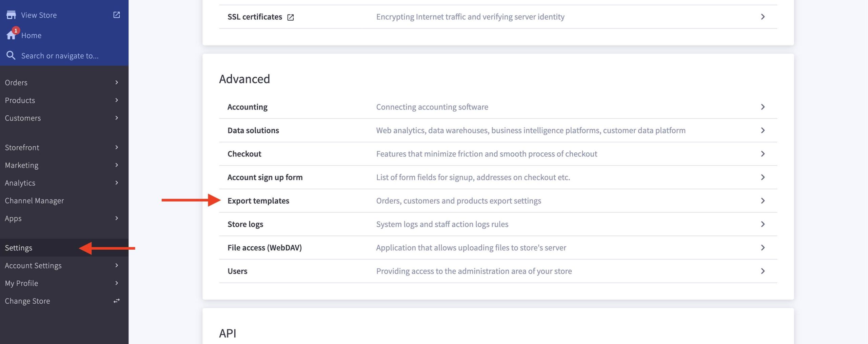This screenshot has width=868, height=344.
Task: Click the Search or navigate to field
Action: pyautogui.click(x=60, y=56)
